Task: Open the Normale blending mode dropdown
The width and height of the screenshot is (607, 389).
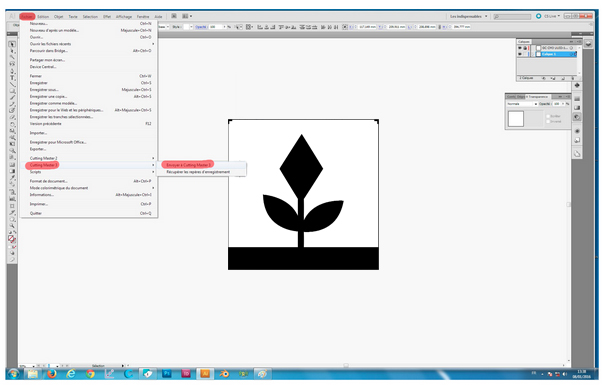Action: tap(522, 104)
